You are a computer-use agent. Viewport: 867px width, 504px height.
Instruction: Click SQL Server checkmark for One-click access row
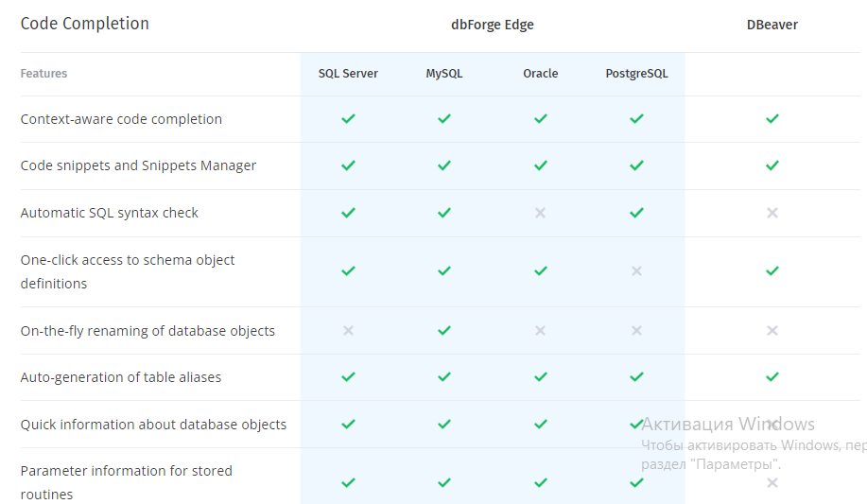pos(348,271)
